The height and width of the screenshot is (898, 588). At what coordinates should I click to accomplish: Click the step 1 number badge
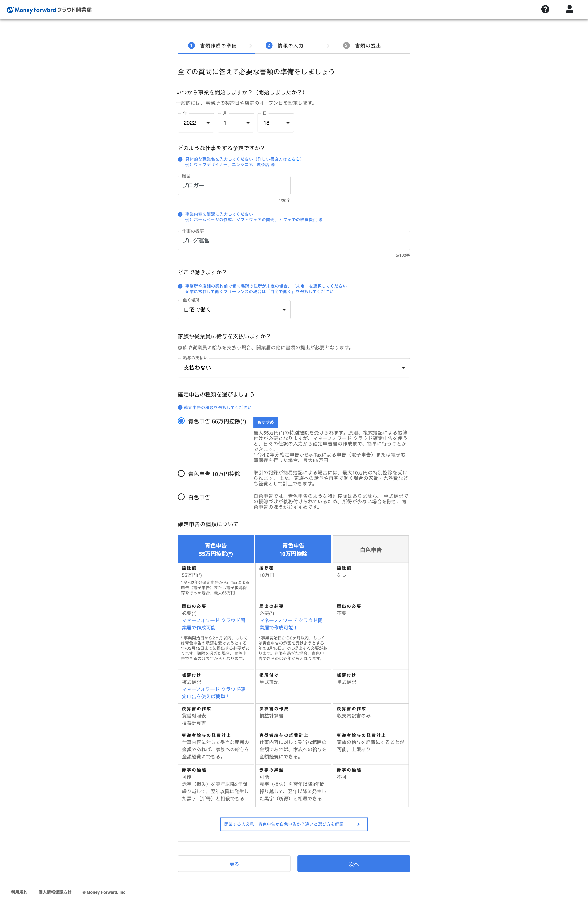191,45
